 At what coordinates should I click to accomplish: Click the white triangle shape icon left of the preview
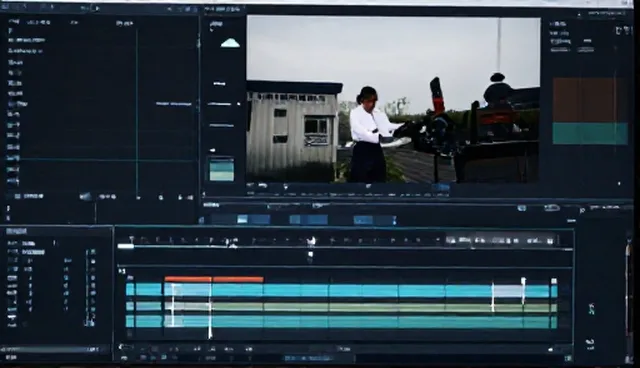click(x=230, y=43)
